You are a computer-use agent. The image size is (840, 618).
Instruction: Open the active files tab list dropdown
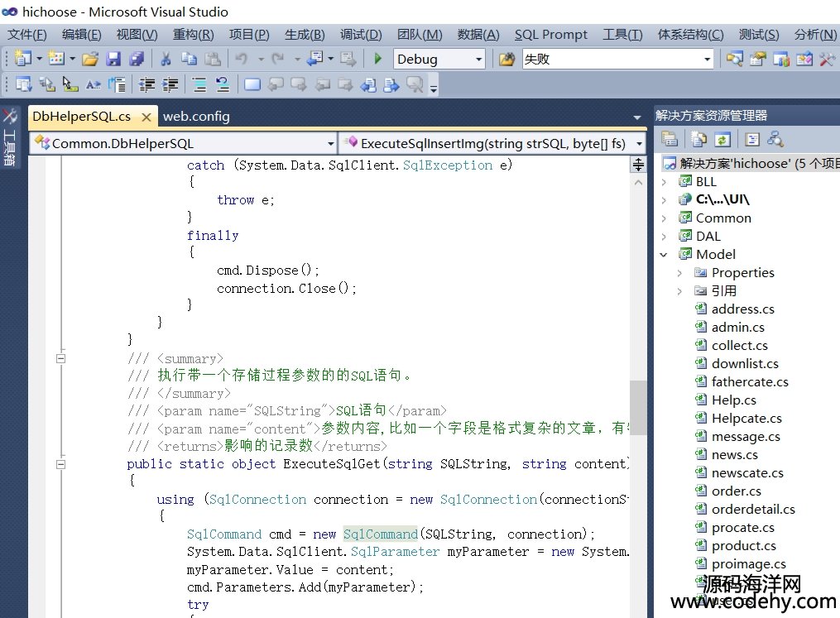(x=637, y=117)
